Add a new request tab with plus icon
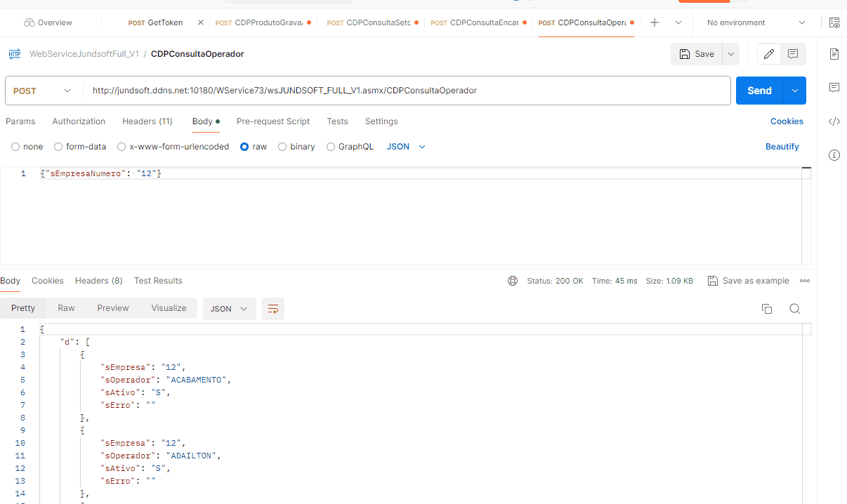The width and height of the screenshot is (847, 504). (x=655, y=22)
